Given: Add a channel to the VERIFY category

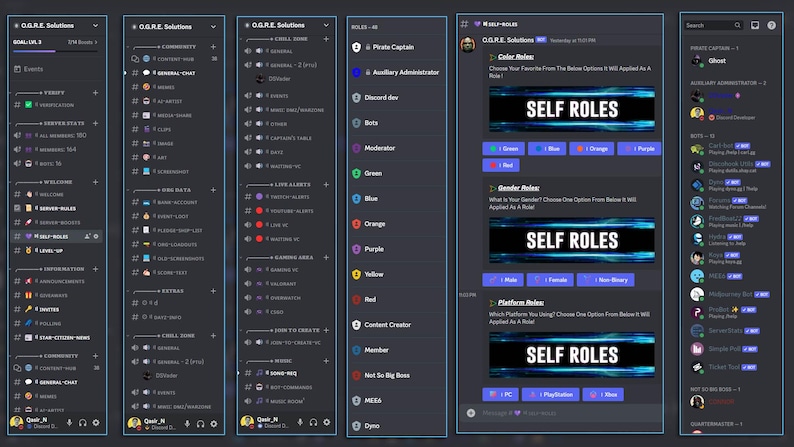Looking at the screenshot, I should [95, 93].
